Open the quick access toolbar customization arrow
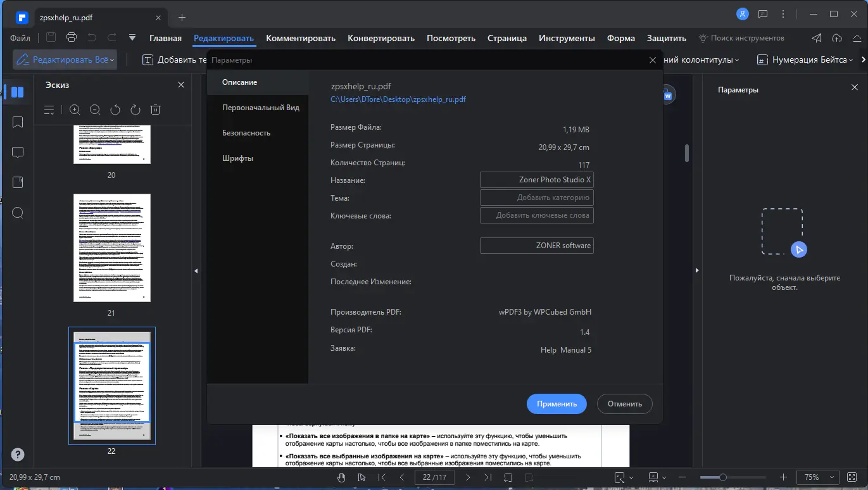The height and width of the screenshot is (490, 868). point(132,38)
